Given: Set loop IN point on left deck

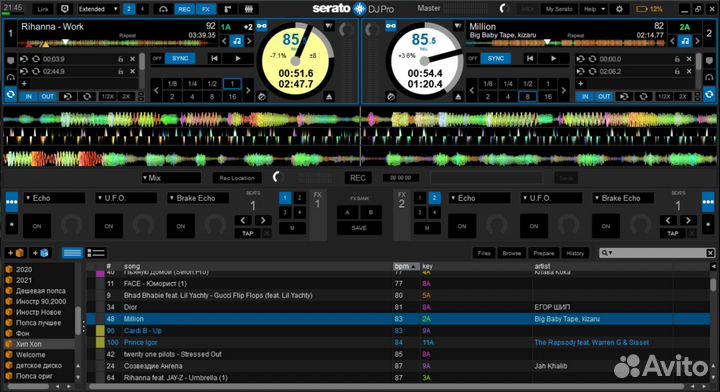Looking at the screenshot, I should pos(29,96).
